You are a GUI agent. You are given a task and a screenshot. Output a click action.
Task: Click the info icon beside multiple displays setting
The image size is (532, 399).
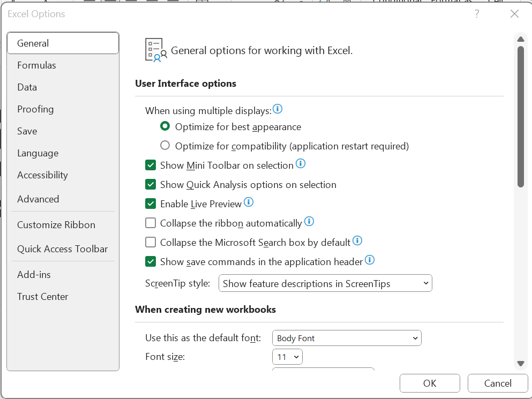tap(278, 109)
